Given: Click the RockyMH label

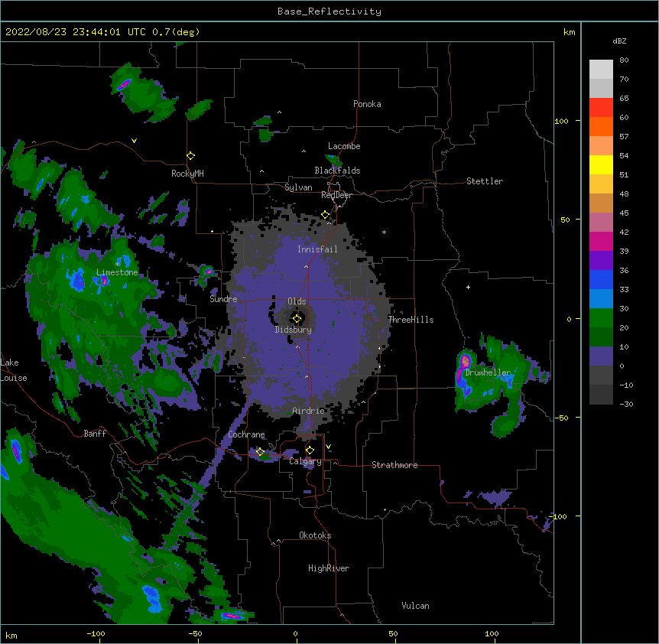Looking at the screenshot, I should tap(187, 174).
